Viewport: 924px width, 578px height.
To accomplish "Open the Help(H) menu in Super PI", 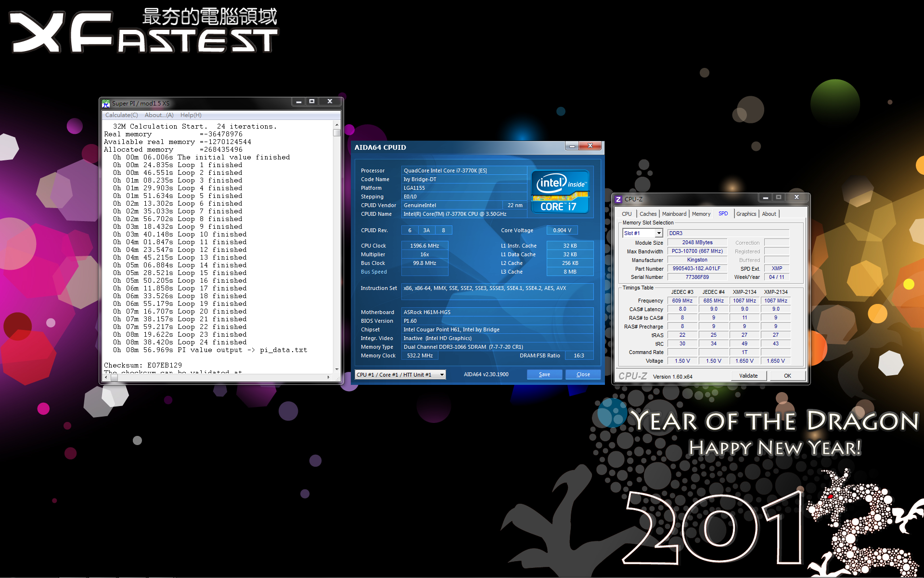I will 191,115.
